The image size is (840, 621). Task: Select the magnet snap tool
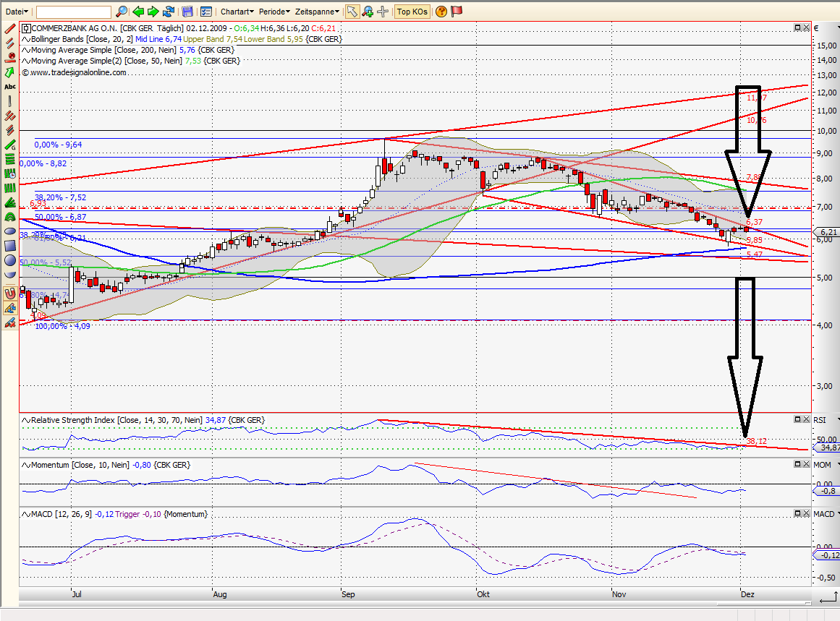pos(9,294)
